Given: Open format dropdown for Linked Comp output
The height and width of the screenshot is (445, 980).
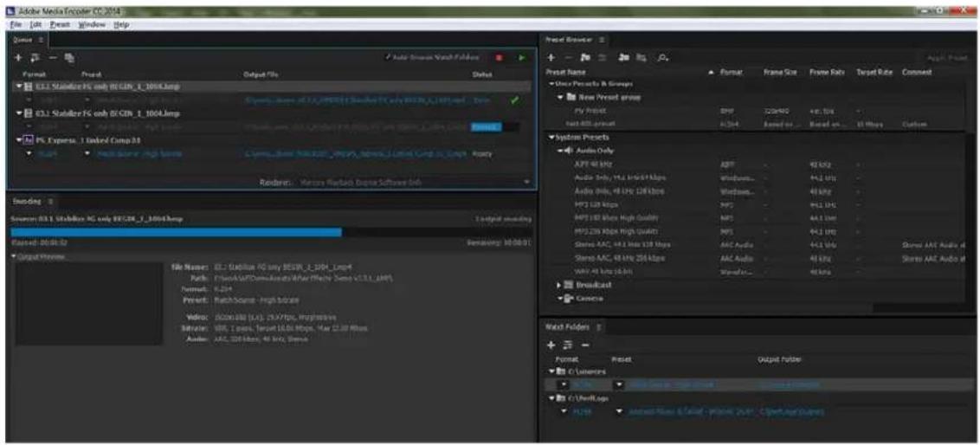Looking at the screenshot, I should pyautogui.click(x=30, y=154).
